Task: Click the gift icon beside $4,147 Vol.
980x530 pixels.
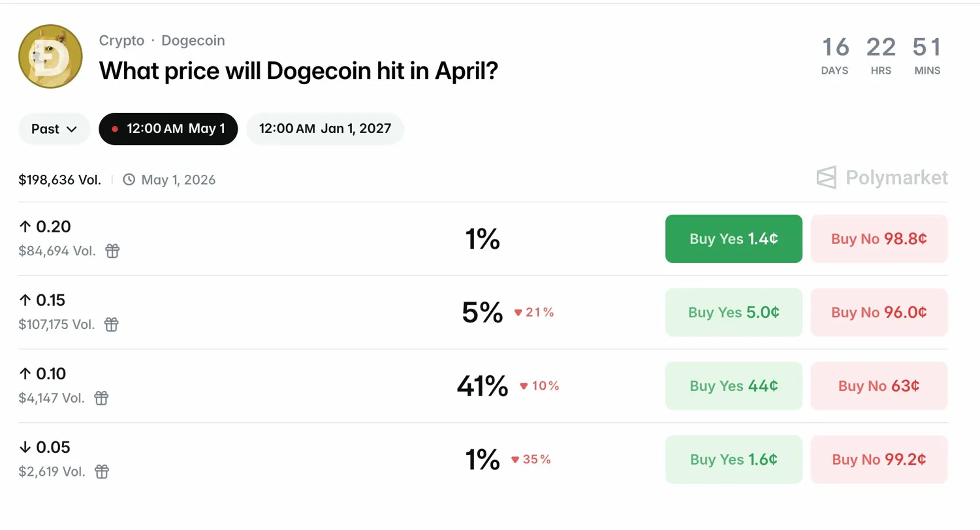Action: (x=101, y=397)
